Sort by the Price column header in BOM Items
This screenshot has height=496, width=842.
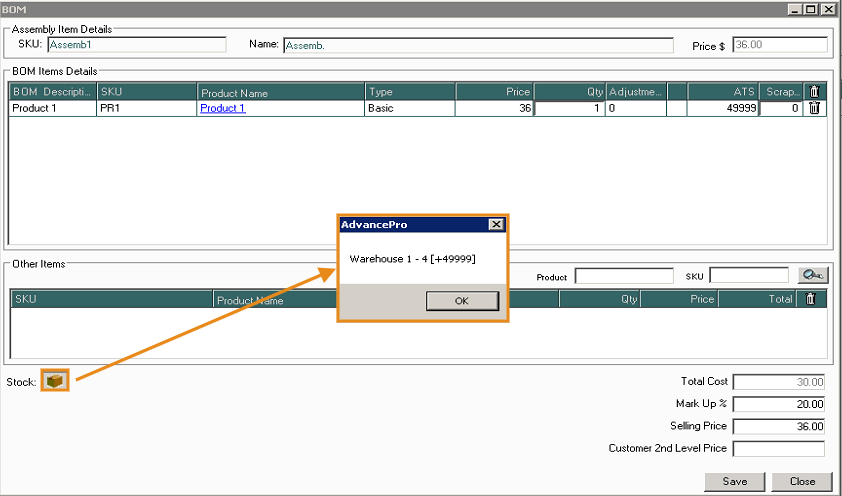[x=495, y=92]
